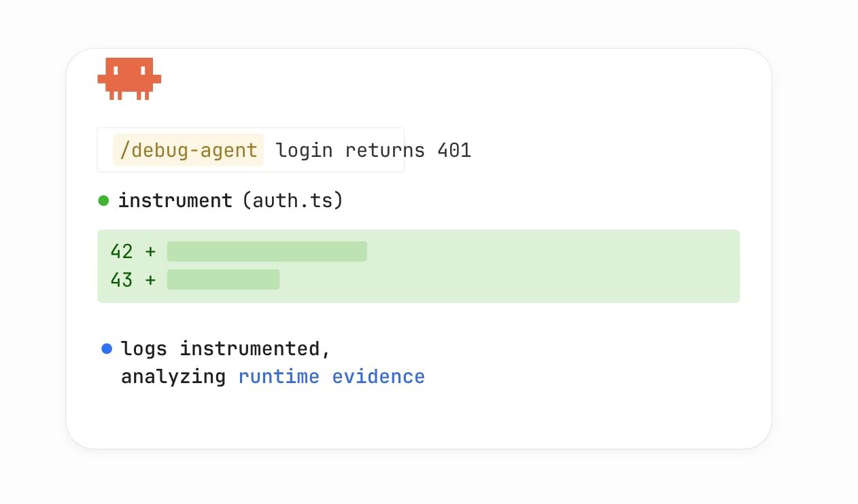Image resolution: width=858 pixels, height=504 pixels.
Task: Select the /debug-agent command chip
Action: (x=188, y=150)
